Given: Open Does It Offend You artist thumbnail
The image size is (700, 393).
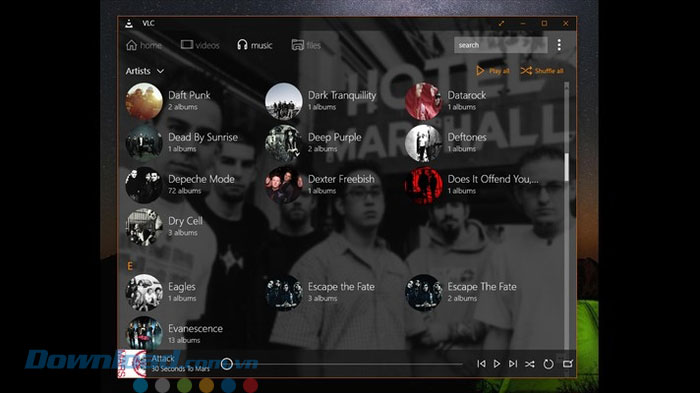Looking at the screenshot, I should click(423, 185).
